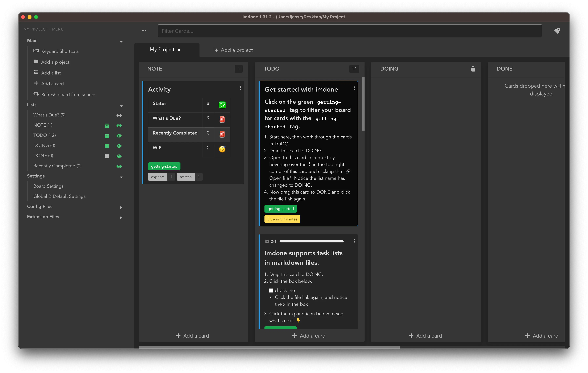Click the refresh icon for Refresh board from source
Viewport: 588px width, 373px height.
36,94
